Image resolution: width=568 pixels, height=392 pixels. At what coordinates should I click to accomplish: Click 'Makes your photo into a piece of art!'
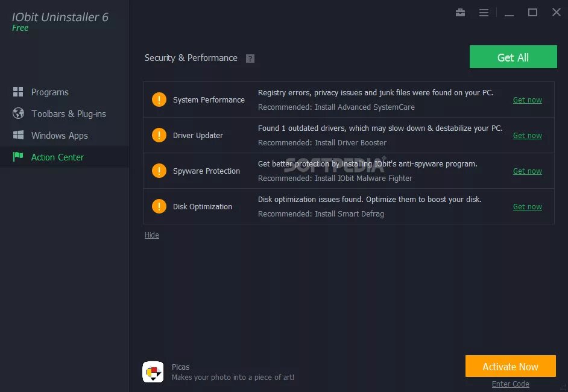(x=233, y=377)
